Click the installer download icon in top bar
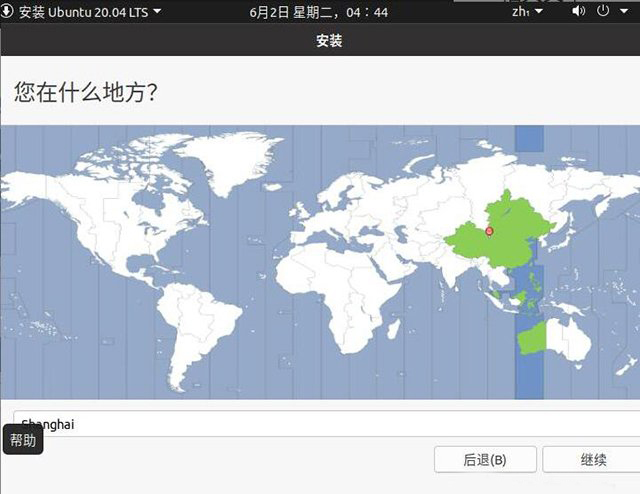 (x=6, y=11)
